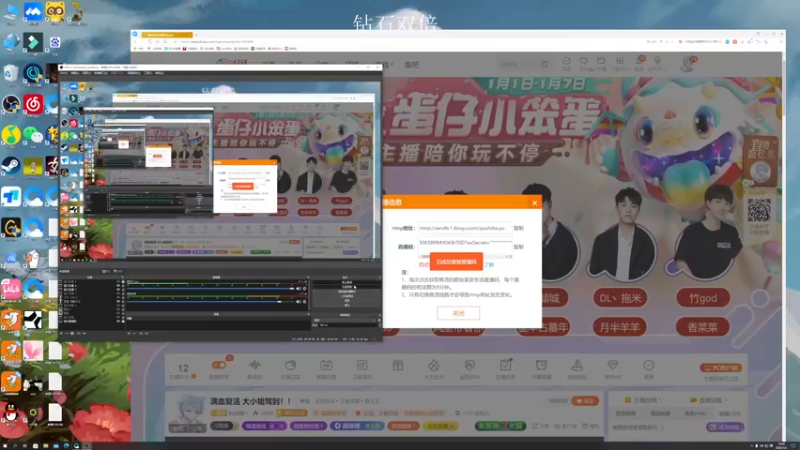Mute the second audio track in OBS mixer
This screenshot has height=450, width=800.
click(x=298, y=302)
